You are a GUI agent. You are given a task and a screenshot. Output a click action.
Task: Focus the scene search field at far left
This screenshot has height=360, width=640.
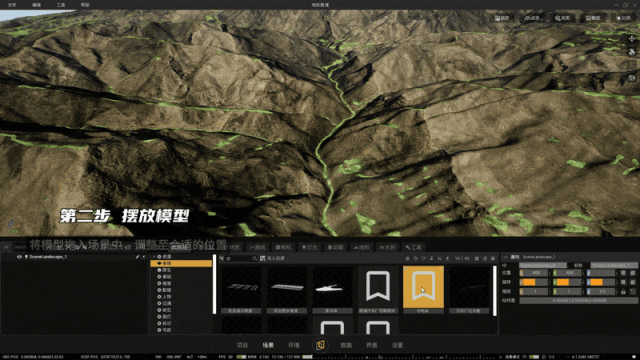pyautogui.click(x=20, y=247)
